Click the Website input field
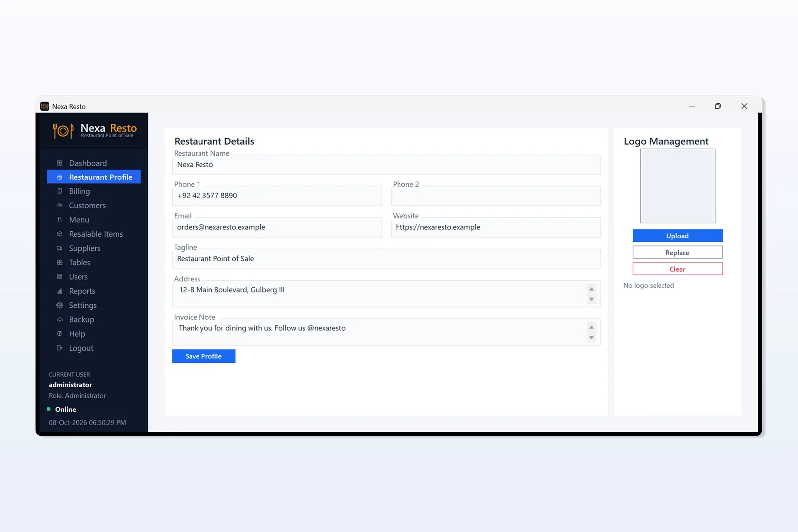The height and width of the screenshot is (532, 798). [496, 227]
